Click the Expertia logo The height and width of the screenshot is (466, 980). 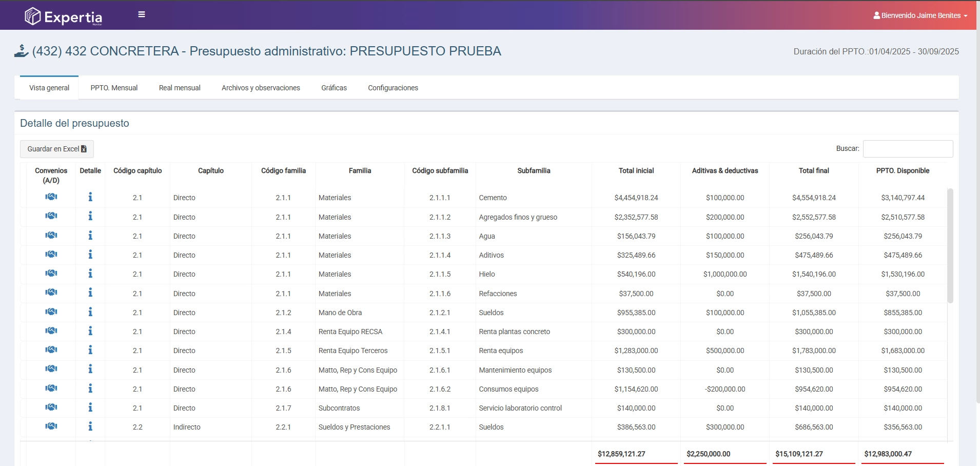(x=64, y=16)
